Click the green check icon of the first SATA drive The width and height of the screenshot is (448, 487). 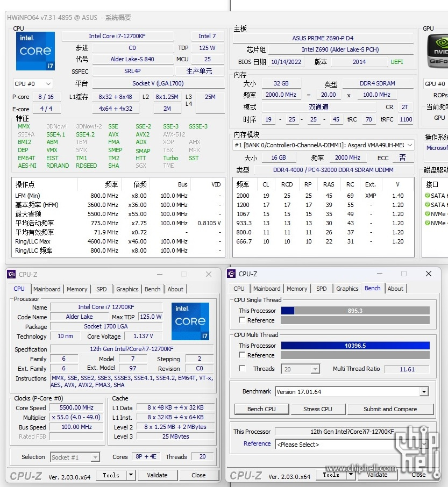[x=428, y=195]
